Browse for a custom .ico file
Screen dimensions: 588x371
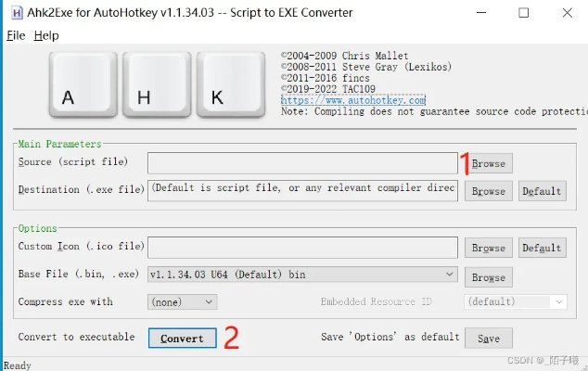(x=488, y=248)
